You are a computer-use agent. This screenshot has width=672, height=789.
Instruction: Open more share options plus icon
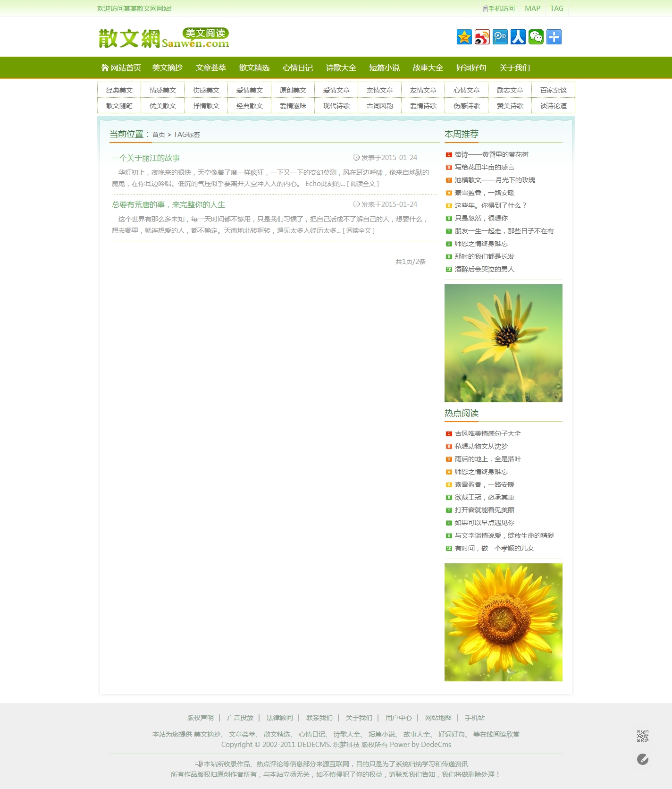click(554, 37)
